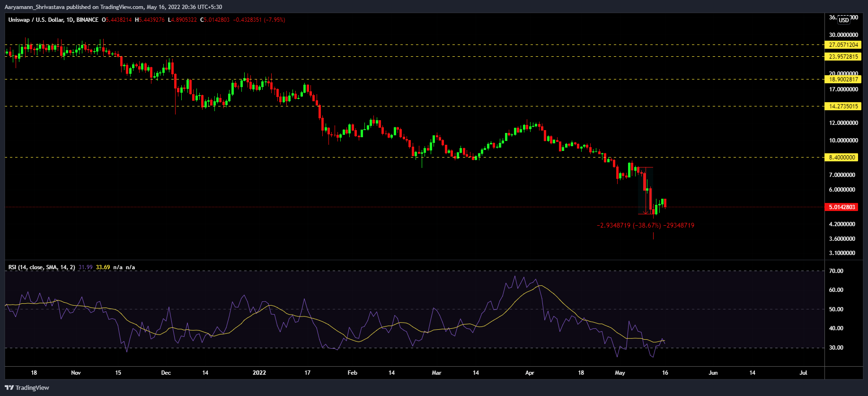The height and width of the screenshot is (396, 868).
Task: Select the yellow RSI SMA value 33.69
Action: point(103,267)
